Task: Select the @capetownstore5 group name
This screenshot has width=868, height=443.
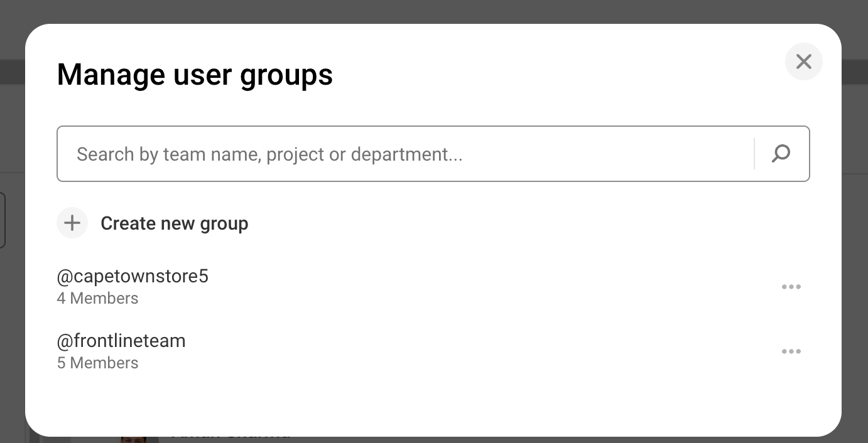Action: tap(133, 276)
